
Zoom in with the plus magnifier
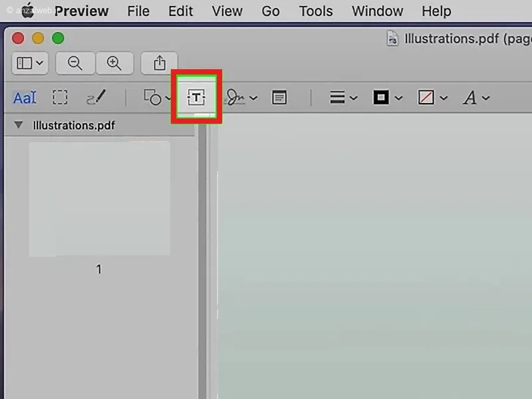[114, 63]
